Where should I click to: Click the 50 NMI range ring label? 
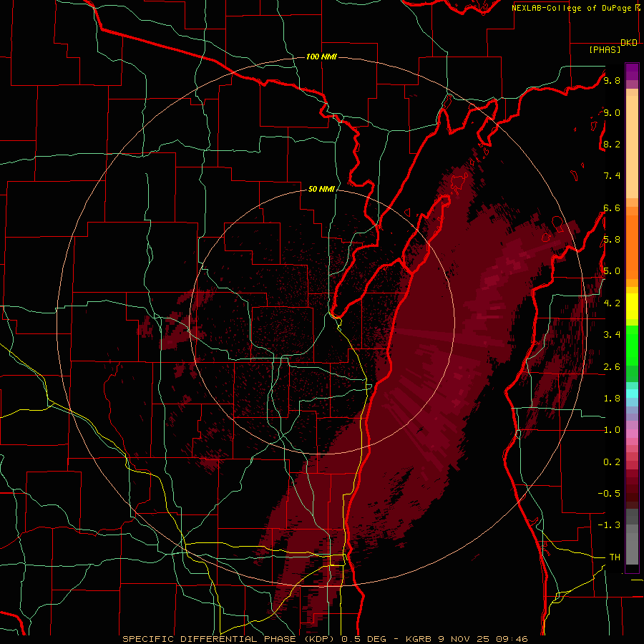coord(321,189)
